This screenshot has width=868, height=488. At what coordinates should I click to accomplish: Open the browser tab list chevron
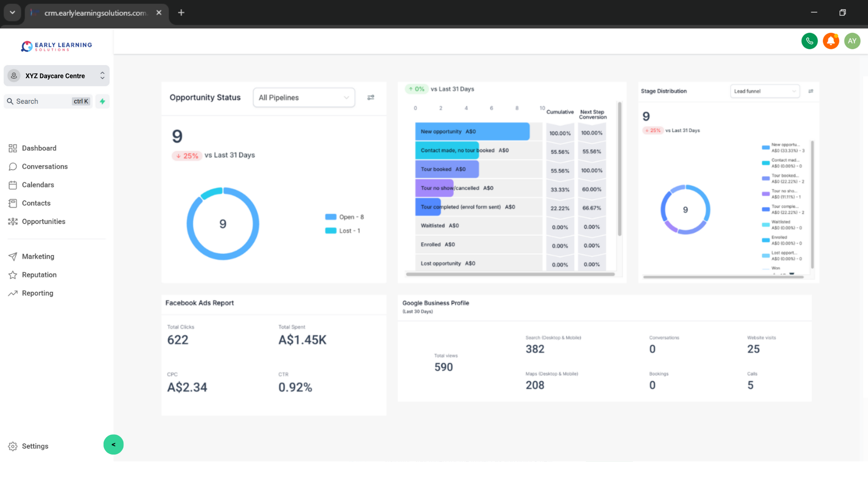coord(12,12)
